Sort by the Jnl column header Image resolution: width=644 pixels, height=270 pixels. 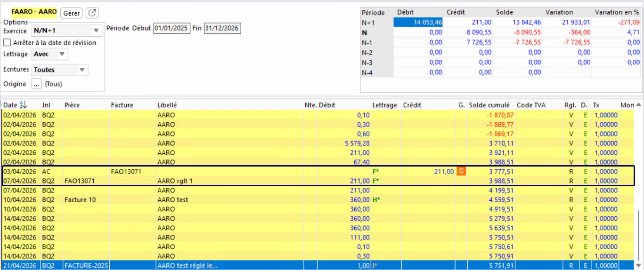[x=46, y=105]
